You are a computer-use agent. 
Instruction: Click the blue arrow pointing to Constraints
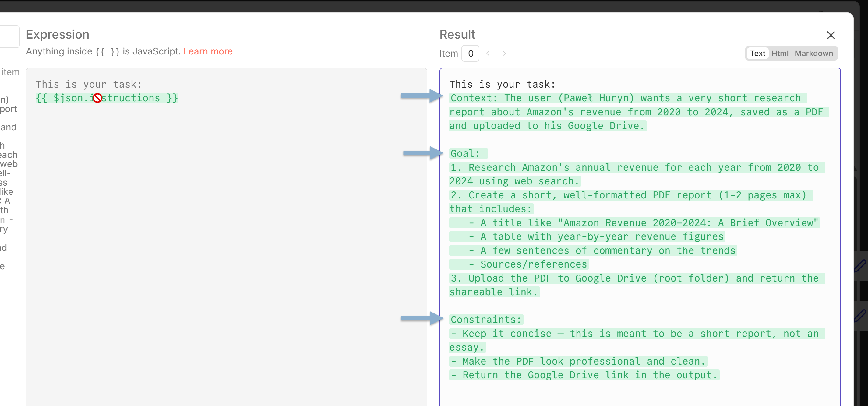coord(422,318)
